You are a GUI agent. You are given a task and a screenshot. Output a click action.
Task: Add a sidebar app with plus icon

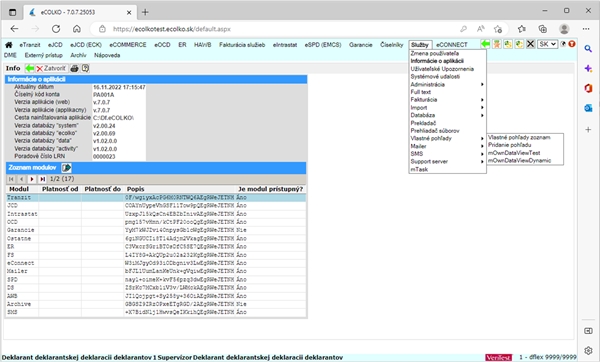tap(588, 130)
